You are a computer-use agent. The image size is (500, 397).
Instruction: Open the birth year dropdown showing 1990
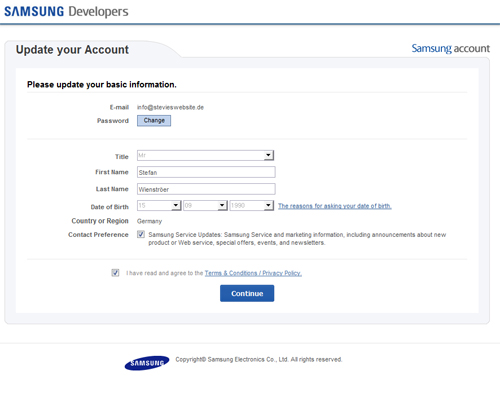(x=252, y=206)
